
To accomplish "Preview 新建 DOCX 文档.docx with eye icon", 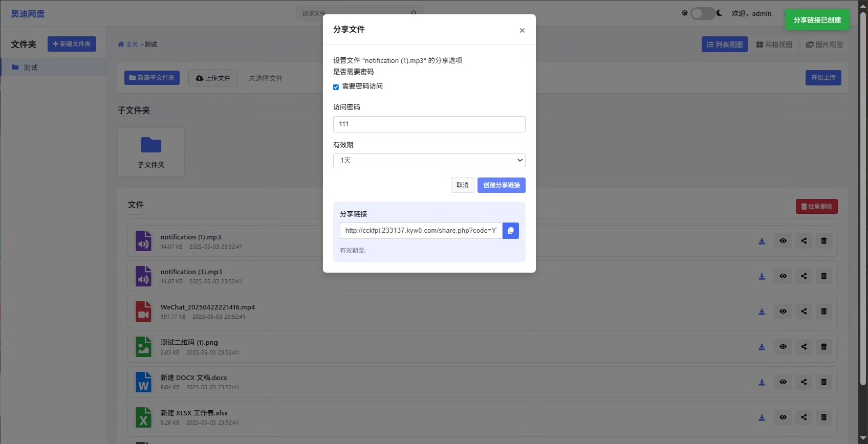I will click(x=783, y=382).
